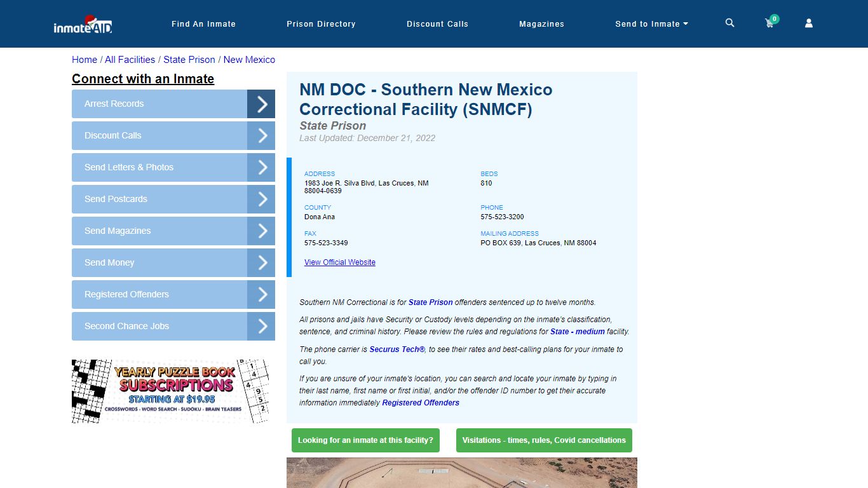The width and height of the screenshot is (868, 488).
Task: Open the user account icon
Action: point(809,23)
